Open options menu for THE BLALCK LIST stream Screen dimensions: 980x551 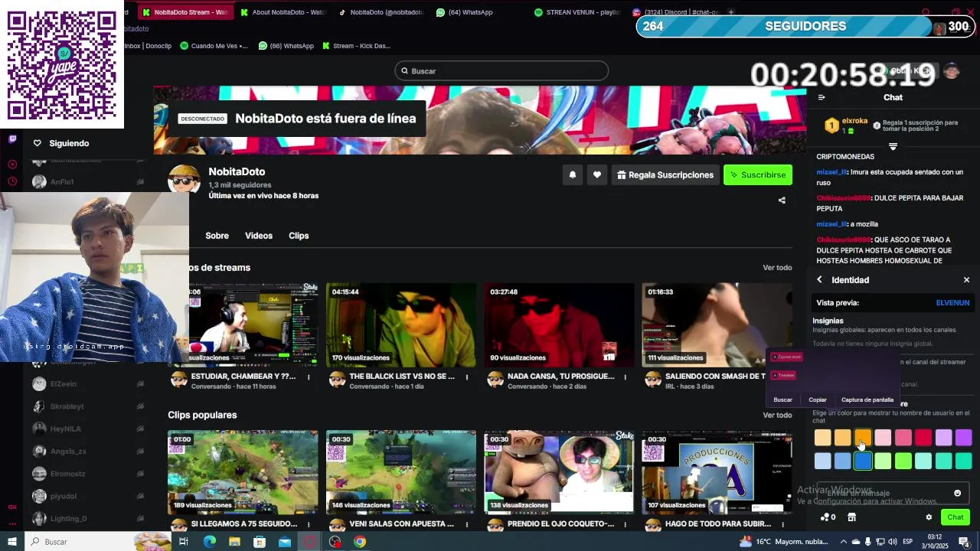[x=467, y=377]
